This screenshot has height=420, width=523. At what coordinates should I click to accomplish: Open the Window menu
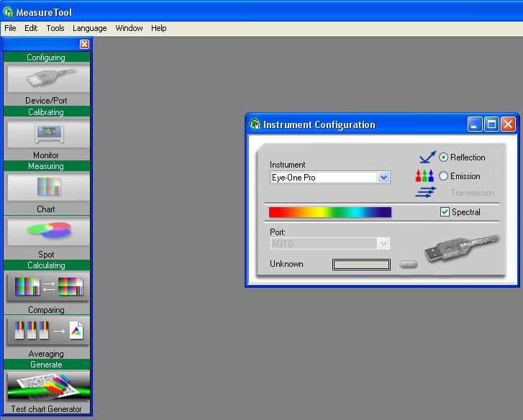click(x=129, y=28)
